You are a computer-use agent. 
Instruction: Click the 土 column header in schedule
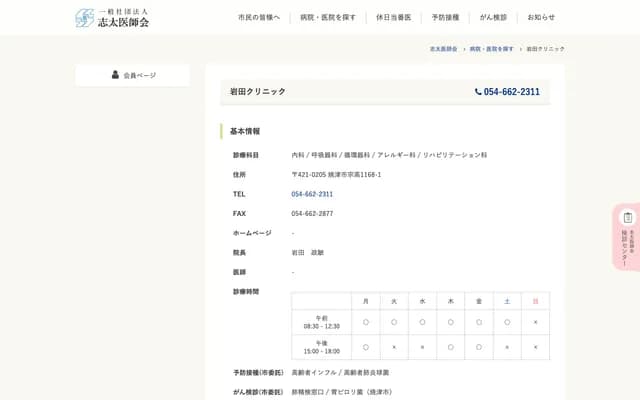[x=507, y=301]
